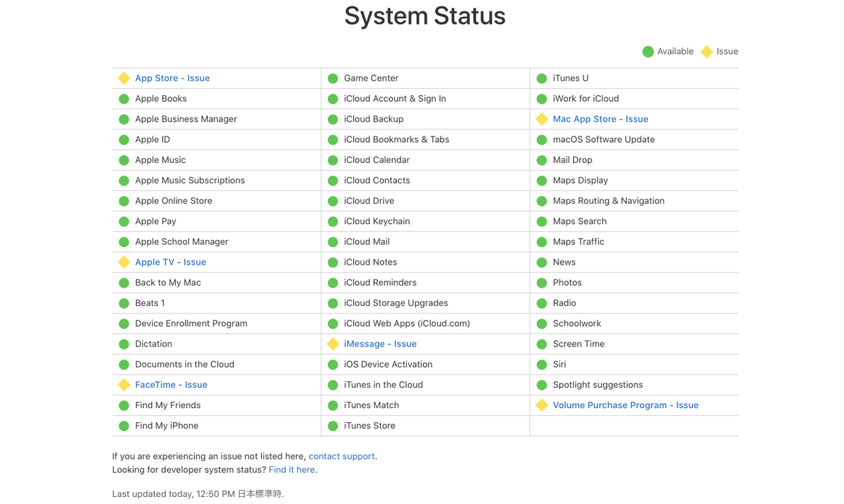Click the green dot next to Apple Pay
844x504 pixels.
[124, 221]
